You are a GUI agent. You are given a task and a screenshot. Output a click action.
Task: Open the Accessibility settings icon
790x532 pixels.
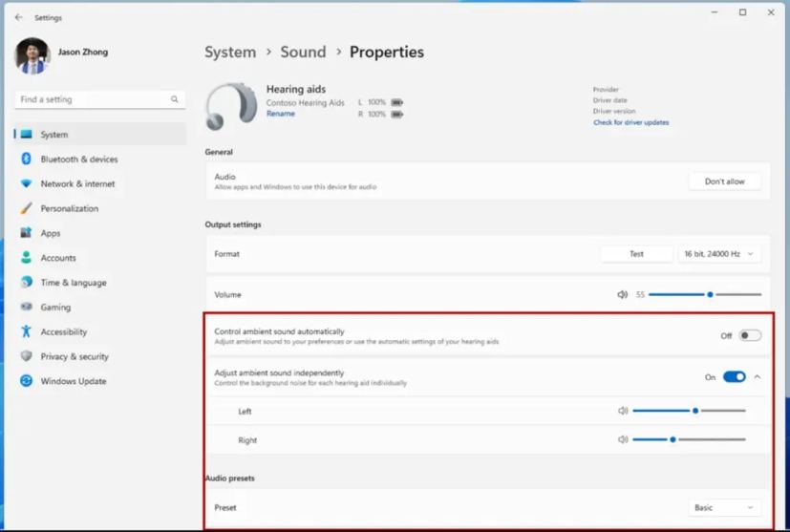(27, 332)
